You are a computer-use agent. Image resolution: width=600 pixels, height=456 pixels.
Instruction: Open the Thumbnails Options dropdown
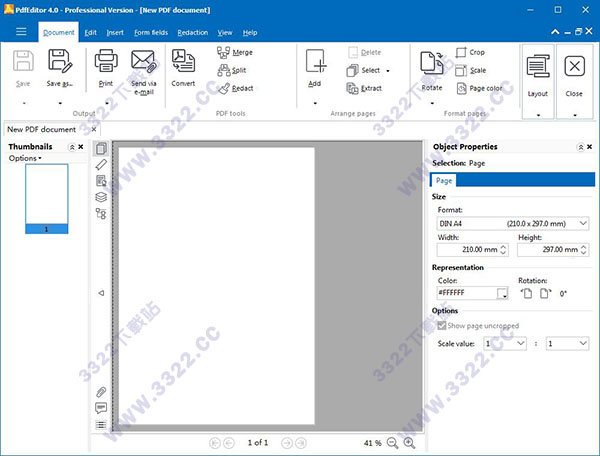pos(25,158)
